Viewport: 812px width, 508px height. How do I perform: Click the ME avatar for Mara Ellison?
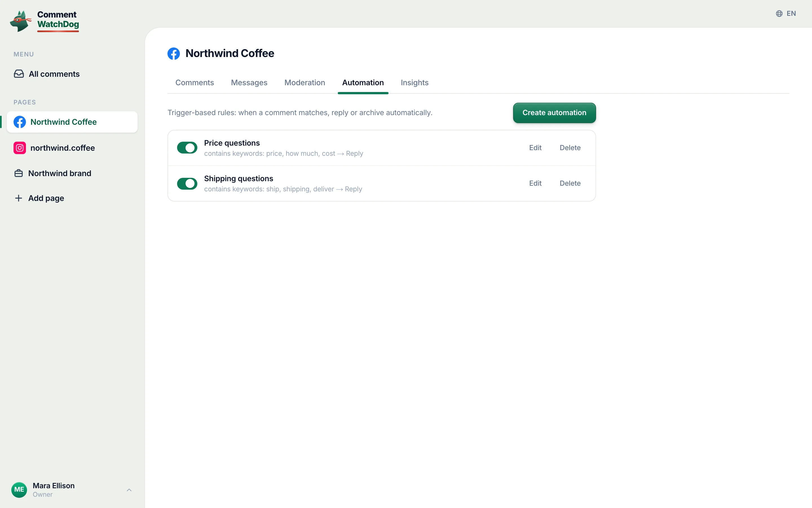point(19,490)
